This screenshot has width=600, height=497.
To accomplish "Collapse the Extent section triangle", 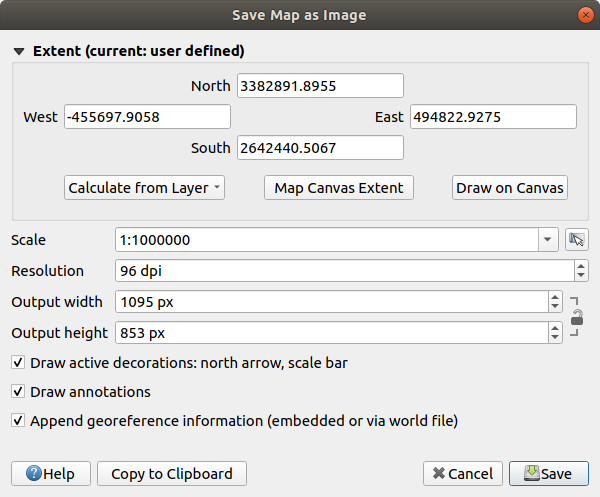I will tap(19, 50).
